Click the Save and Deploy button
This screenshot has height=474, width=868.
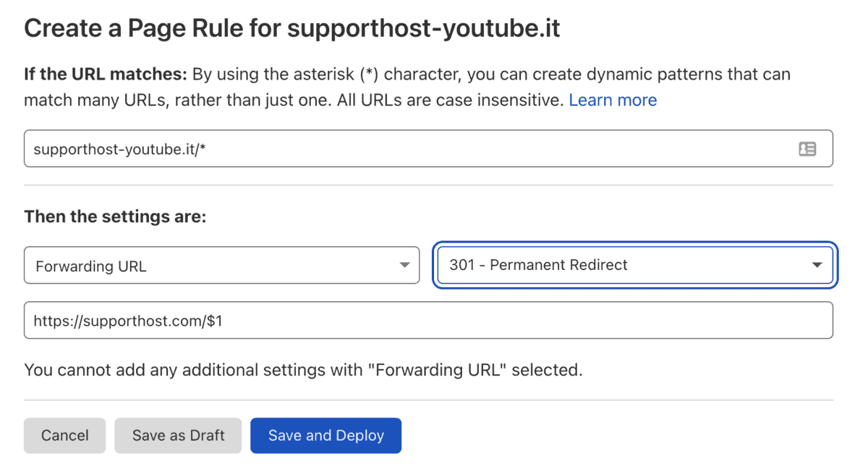[325, 435]
